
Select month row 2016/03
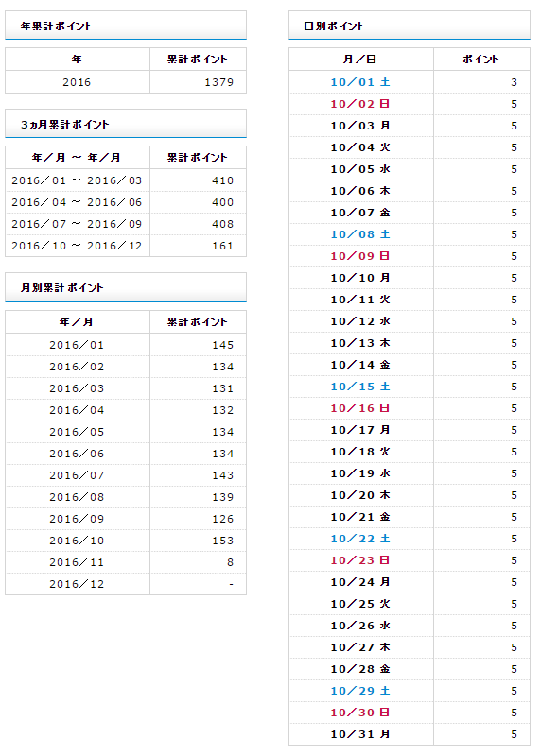(x=126, y=388)
